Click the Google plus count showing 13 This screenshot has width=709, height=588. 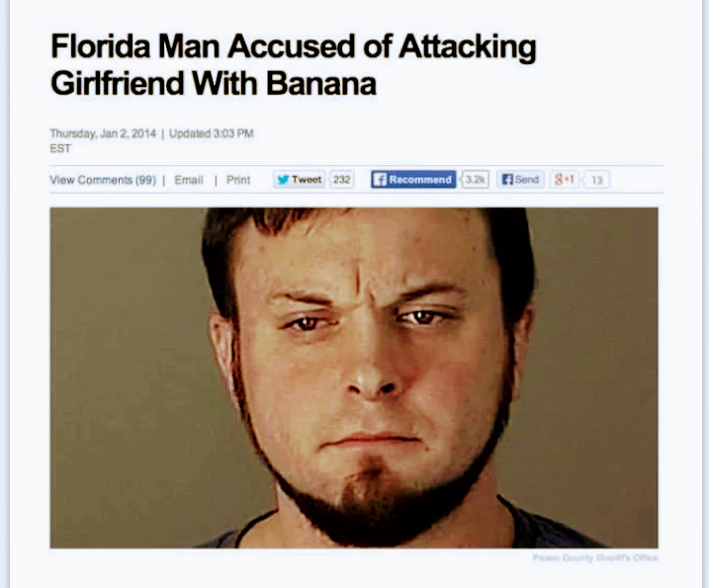597,180
